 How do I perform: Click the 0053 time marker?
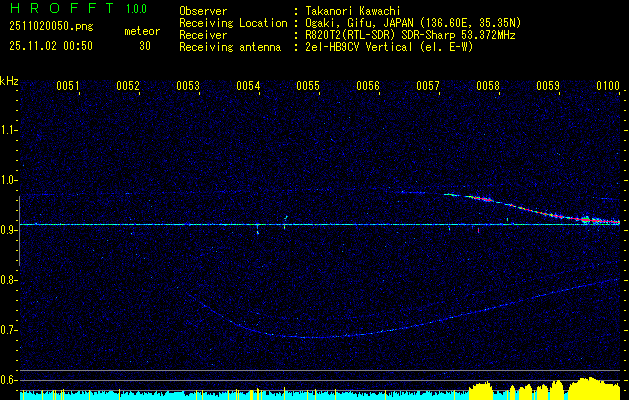tap(188, 87)
